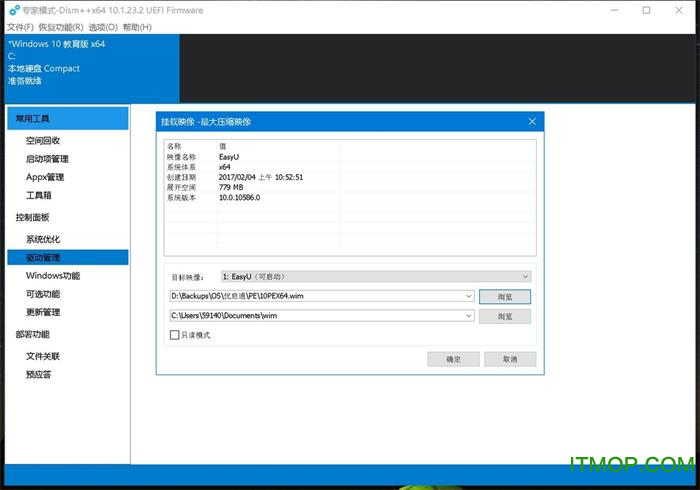This screenshot has width=700, height=490.
Task: Expand the 目标映像 EasyU dropdown
Action: tap(376, 277)
